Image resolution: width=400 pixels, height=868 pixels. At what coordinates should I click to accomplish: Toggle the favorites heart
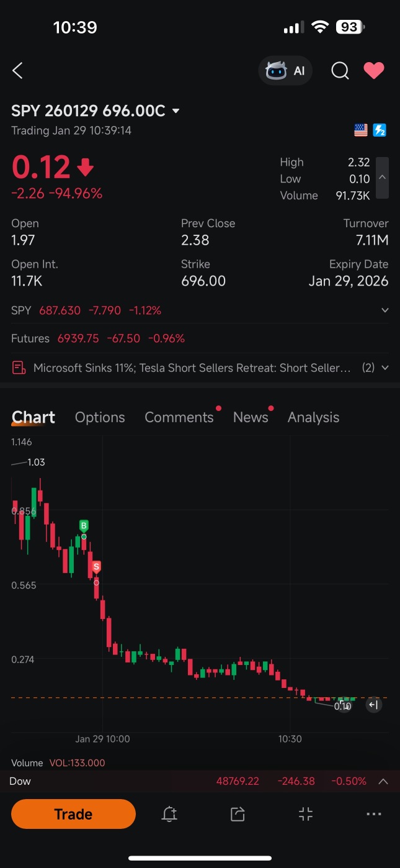(374, 70)
